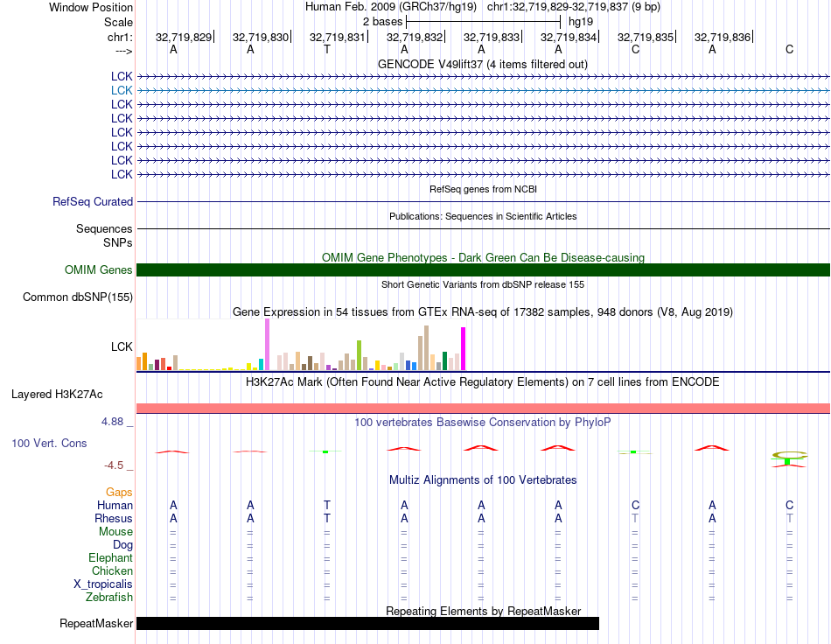Click the Scale label
Viewport: 831px width, 644px height.
tap(118, 22)
